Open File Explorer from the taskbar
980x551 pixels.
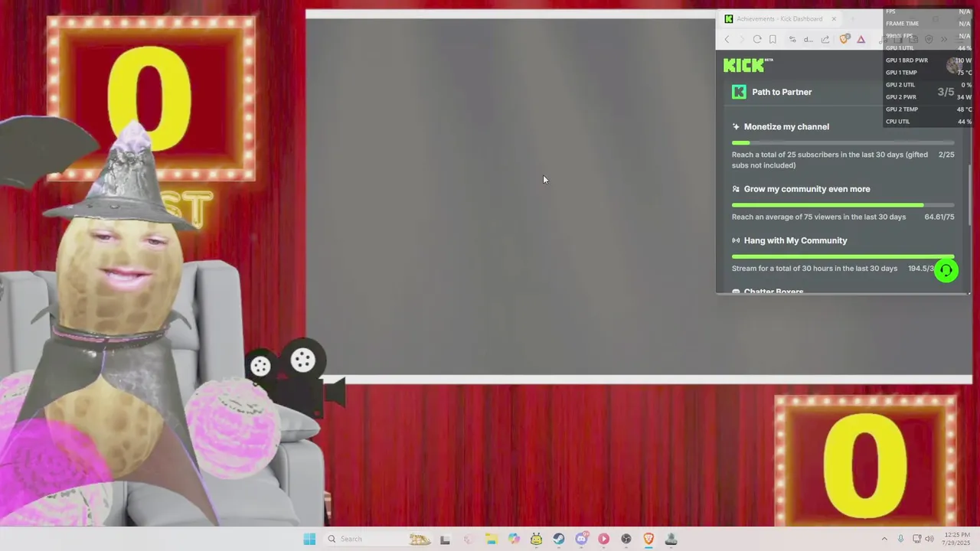pos(491,539)
